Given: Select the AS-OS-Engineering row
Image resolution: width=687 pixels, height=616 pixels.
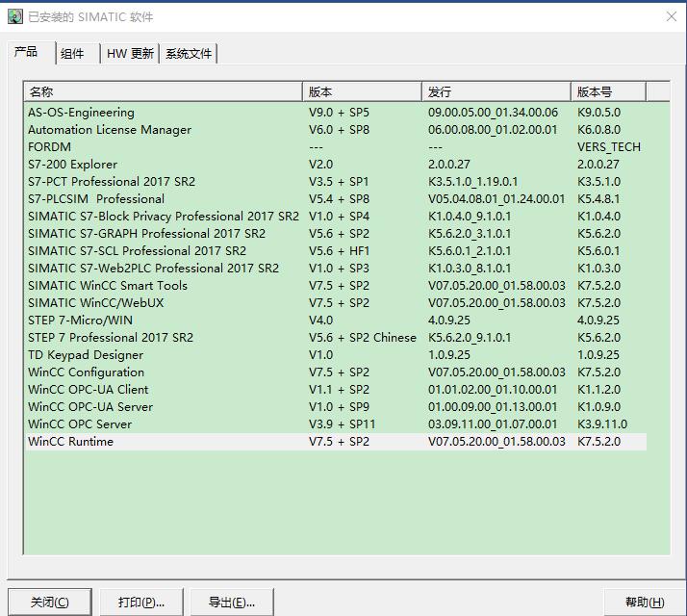Looking at the screenshot, I should coord(82,113).
